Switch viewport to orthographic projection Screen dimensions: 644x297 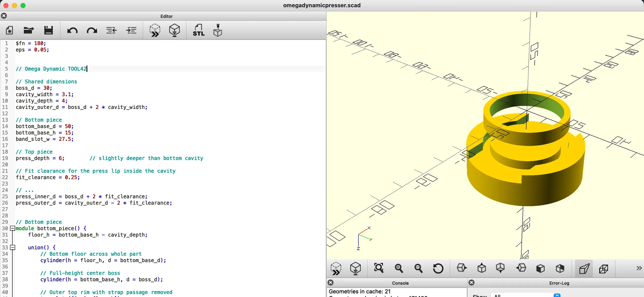coord(604,268)
